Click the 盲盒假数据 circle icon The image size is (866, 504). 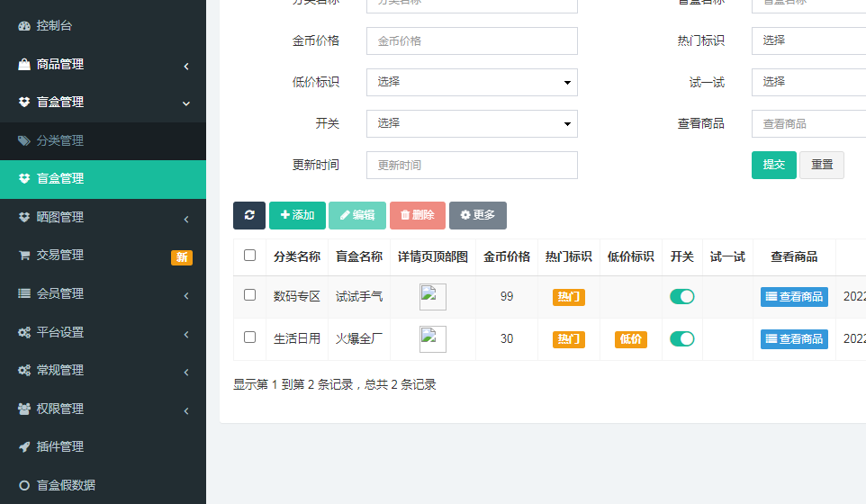24,485
